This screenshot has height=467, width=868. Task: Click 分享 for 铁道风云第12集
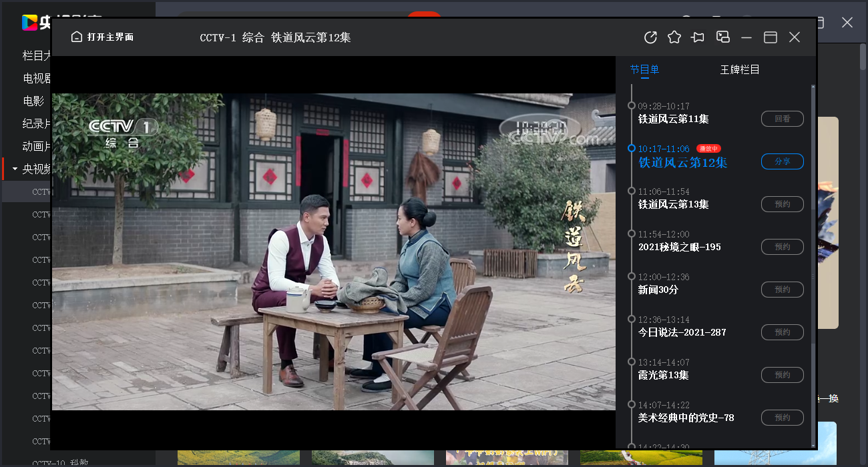783,161
